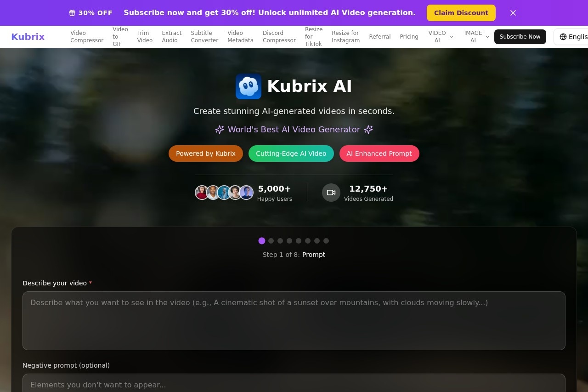Expand the IMAGE AI dropdown
588x392 pixels.
476,36
